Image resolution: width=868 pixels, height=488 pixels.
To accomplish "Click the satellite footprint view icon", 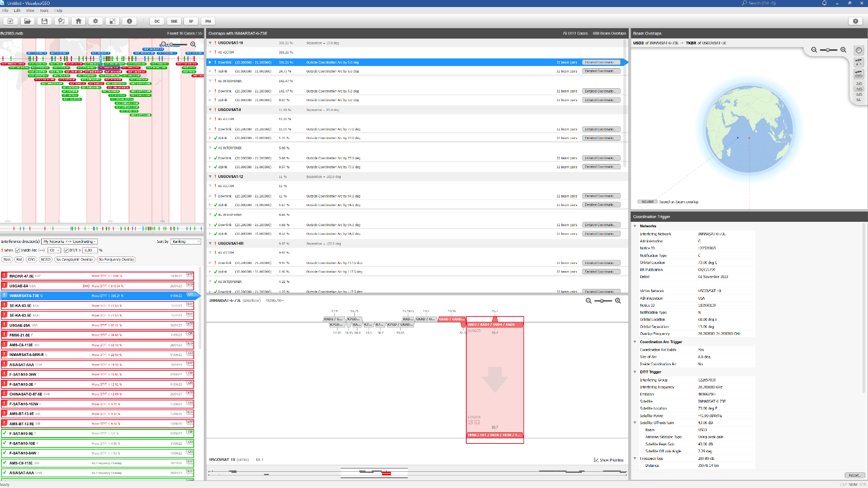I will coord(858,74).
